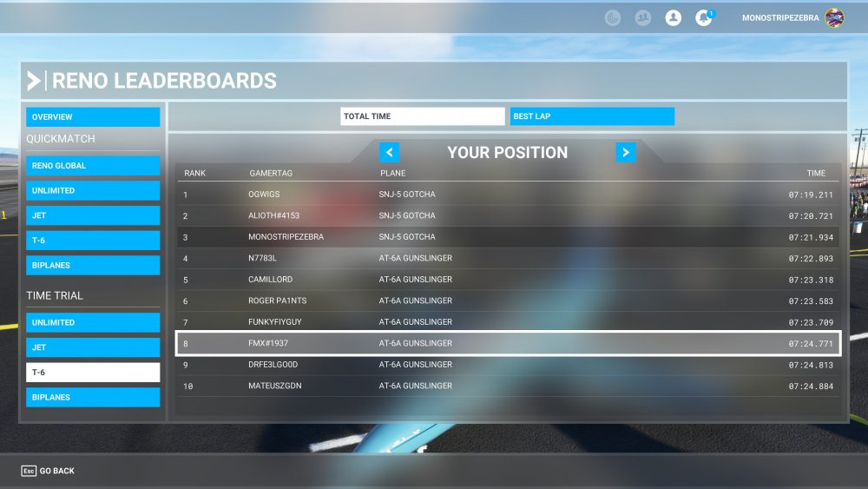The width and height of the screenshot is (868, 489).
Task: Select Time Trial T-6 leaderboard
Action: [93, 372]
